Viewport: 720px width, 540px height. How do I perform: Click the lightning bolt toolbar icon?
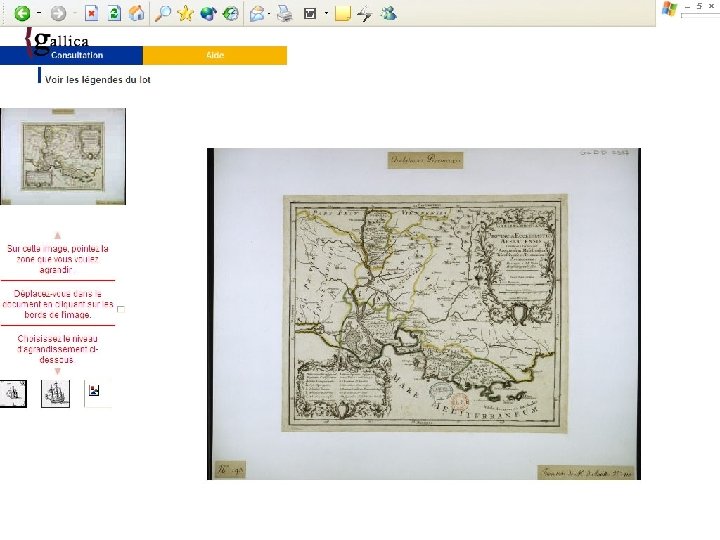[x=365, y=14]
